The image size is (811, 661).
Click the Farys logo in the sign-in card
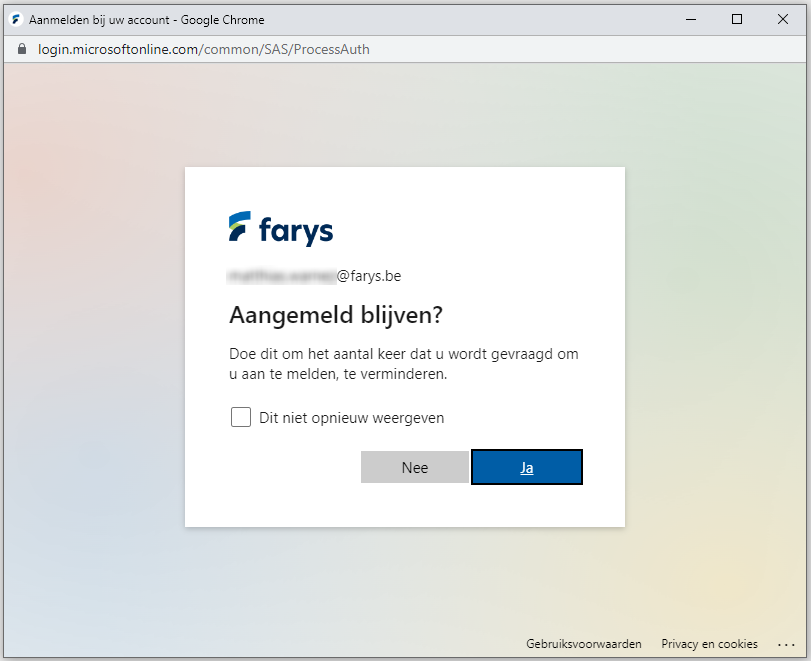pyautogui.click(x=281, y=228)
